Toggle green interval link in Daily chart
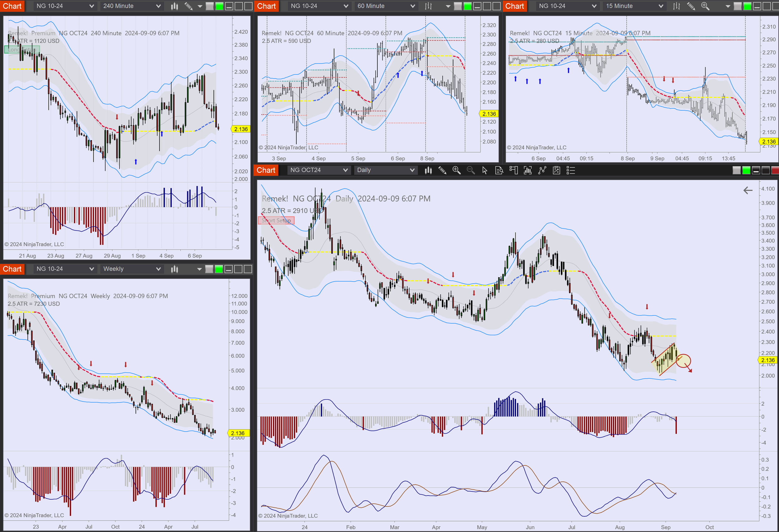 click(x=746, y=170)
